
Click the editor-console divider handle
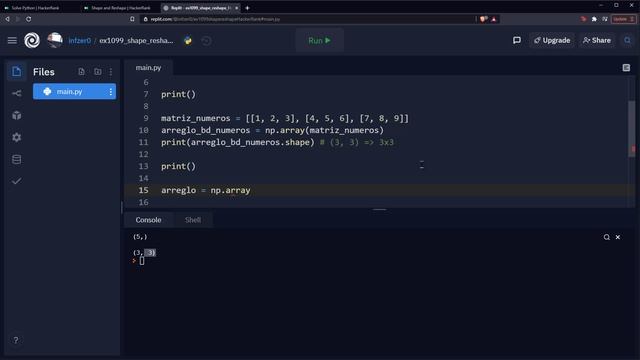380,209
